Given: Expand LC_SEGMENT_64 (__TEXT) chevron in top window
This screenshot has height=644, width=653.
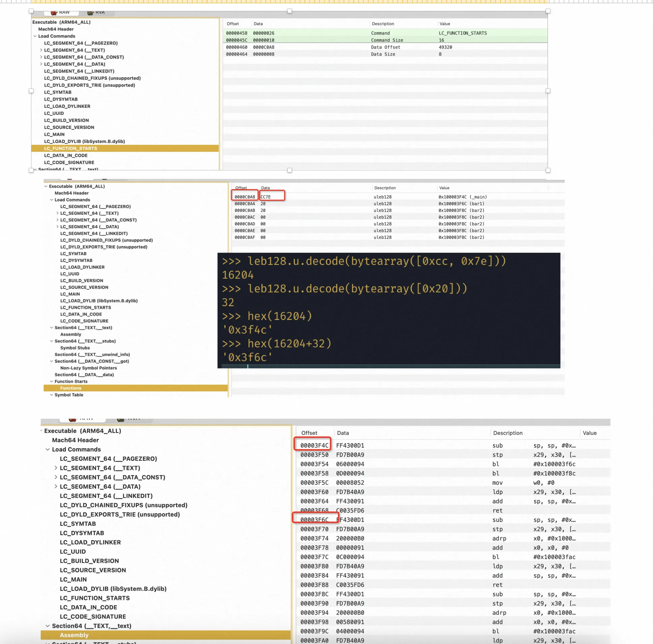Looking at the screenshot, I should [x=41, y=50].
